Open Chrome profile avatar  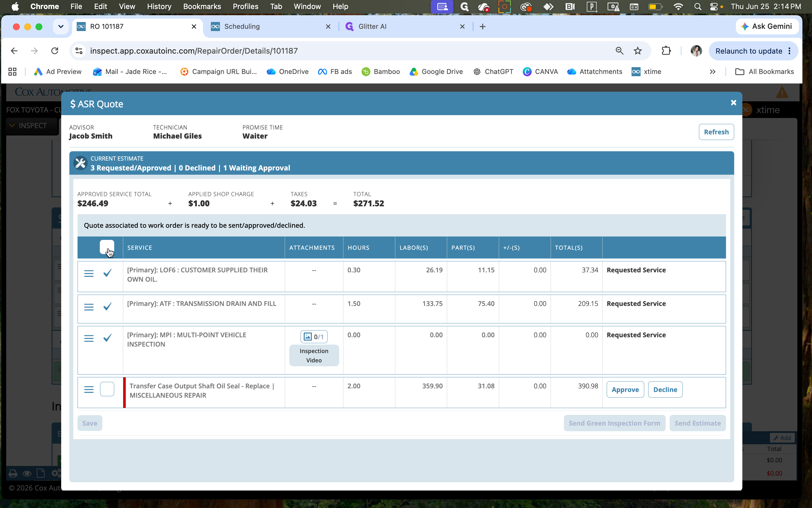tap(696, 51)
